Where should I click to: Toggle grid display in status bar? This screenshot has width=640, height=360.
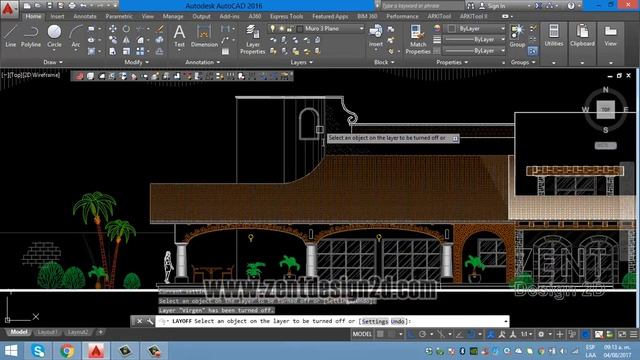coord(380,334)
